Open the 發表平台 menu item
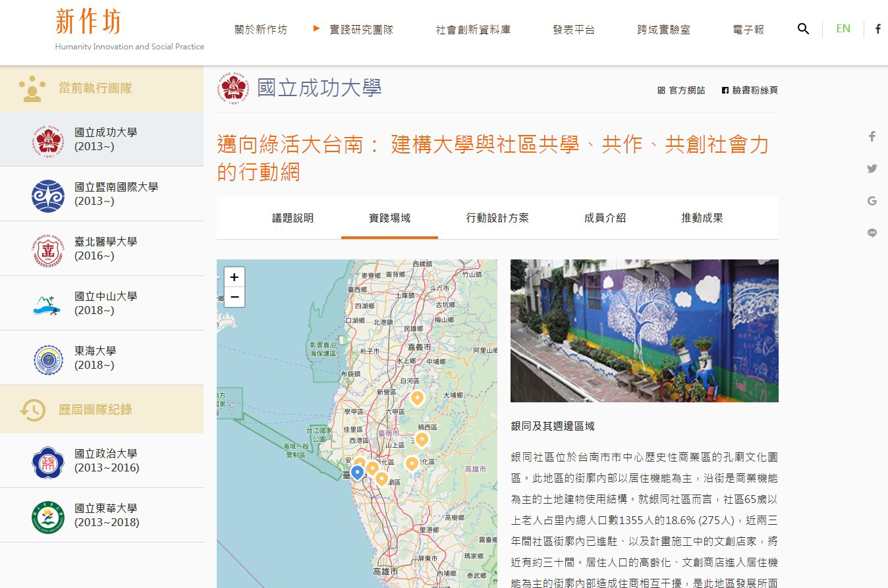This screenshot has width=888, height=588. coord(574,30)
